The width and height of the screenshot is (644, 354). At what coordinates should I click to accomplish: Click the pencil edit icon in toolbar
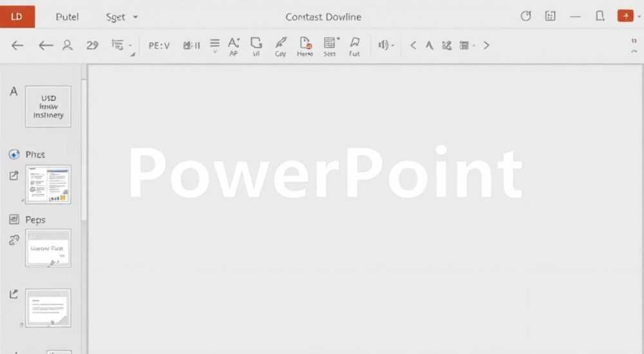click(446, 45)
